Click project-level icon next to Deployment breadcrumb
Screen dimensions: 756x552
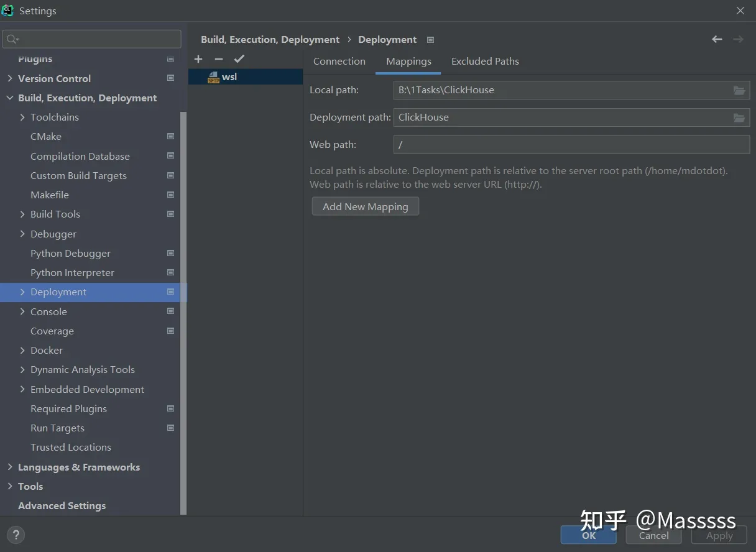click(x=430, y=40)
